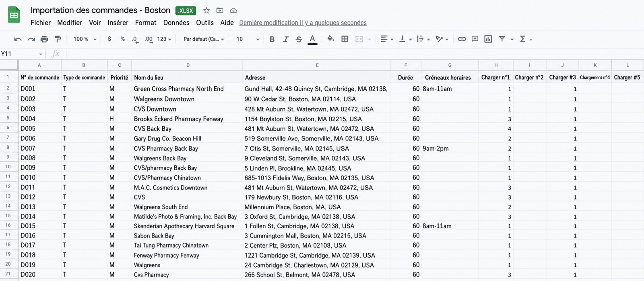This screenshot has height=281, width=644.
Task: Open the Données menu
Action: [x=176, y=23]
